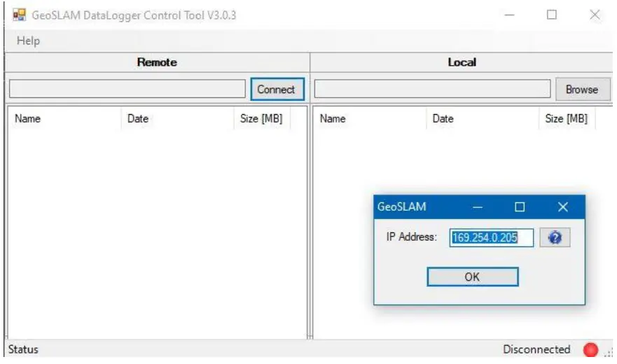Sort Local list by Date column
This screenshot has height=364, width=617.
coord(483,118)
